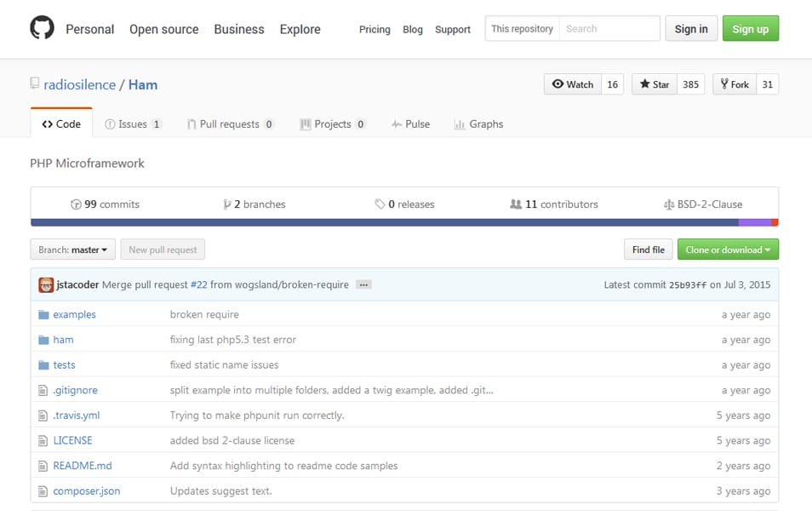The height and width of the screenshot is (511, 812).
Task: Open the Open source navigation item
Action: pyautogui.click(x=163, y=30)
